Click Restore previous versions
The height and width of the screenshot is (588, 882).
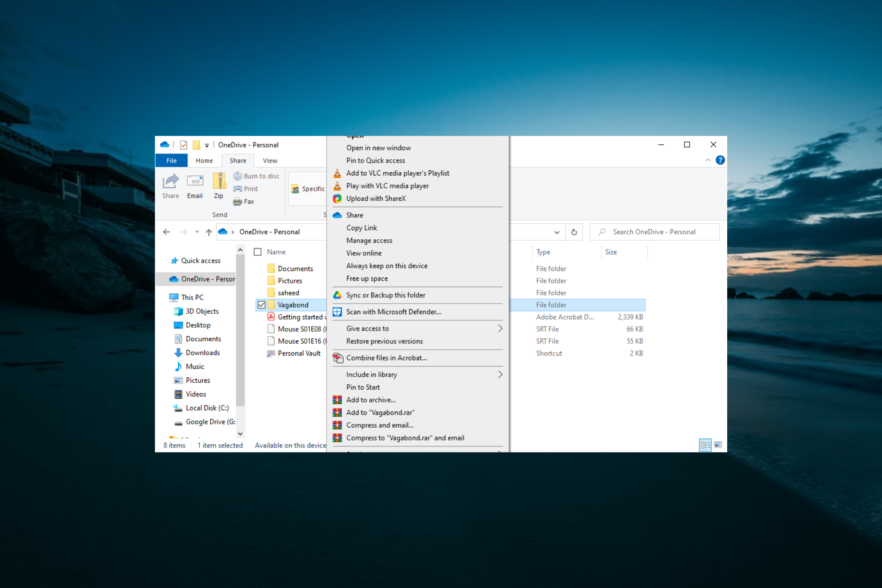(x=384, y=341)
